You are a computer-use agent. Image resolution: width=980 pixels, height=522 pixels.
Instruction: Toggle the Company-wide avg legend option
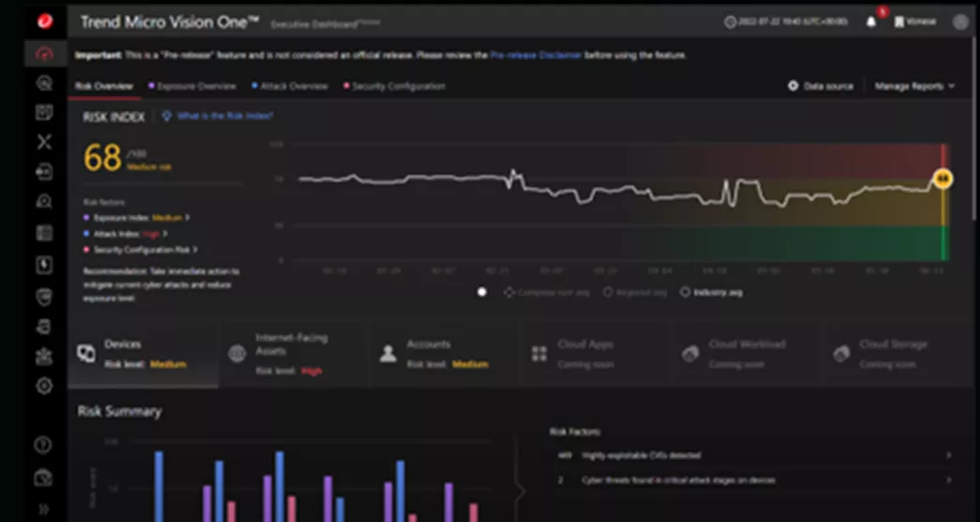(x=548, y=292)
